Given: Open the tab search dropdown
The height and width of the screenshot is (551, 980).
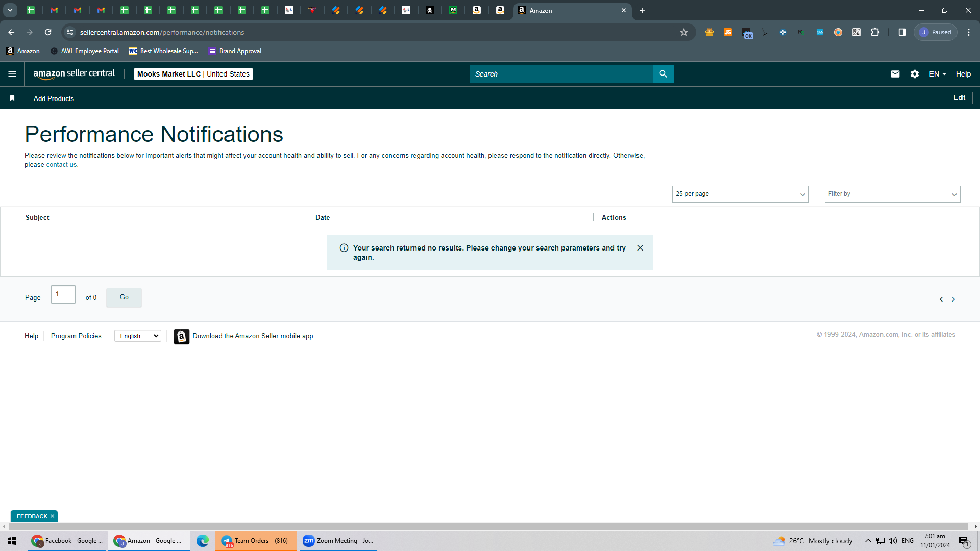Looking at the screenshot, I should pyautogui.click(x=10, y=10).
